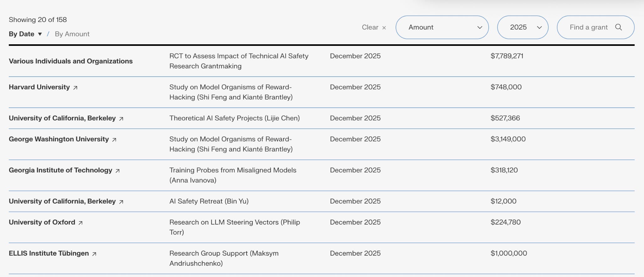Viewport: 644px width, 277px height.
Task: Click December 2025 date in Oxford row
Action: 355,222
